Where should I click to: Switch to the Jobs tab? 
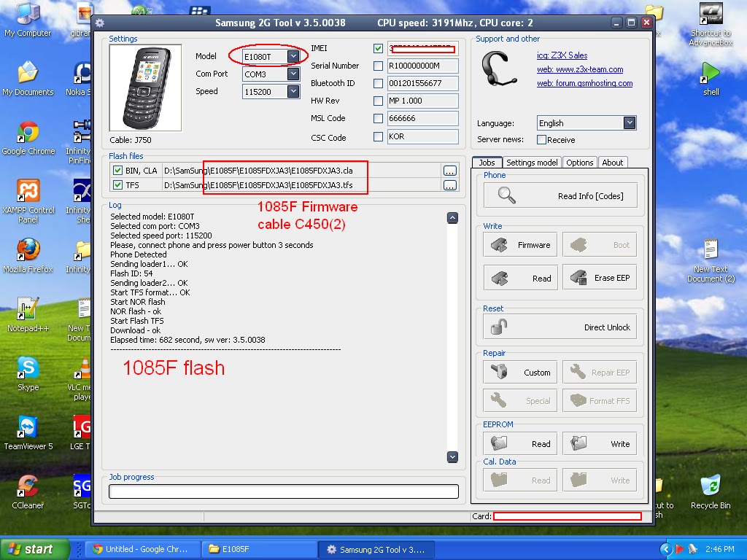pos(487,163)
